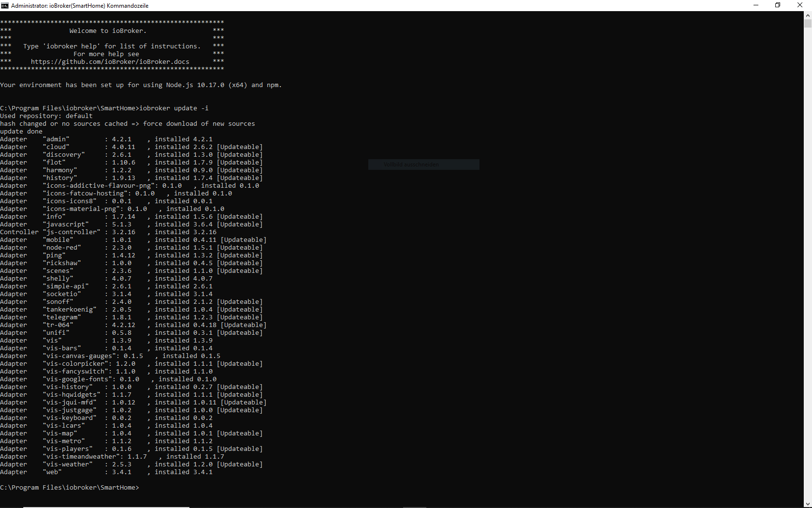
Task: Click the "vis-metro" adapter name
Action: click(64, 441)
